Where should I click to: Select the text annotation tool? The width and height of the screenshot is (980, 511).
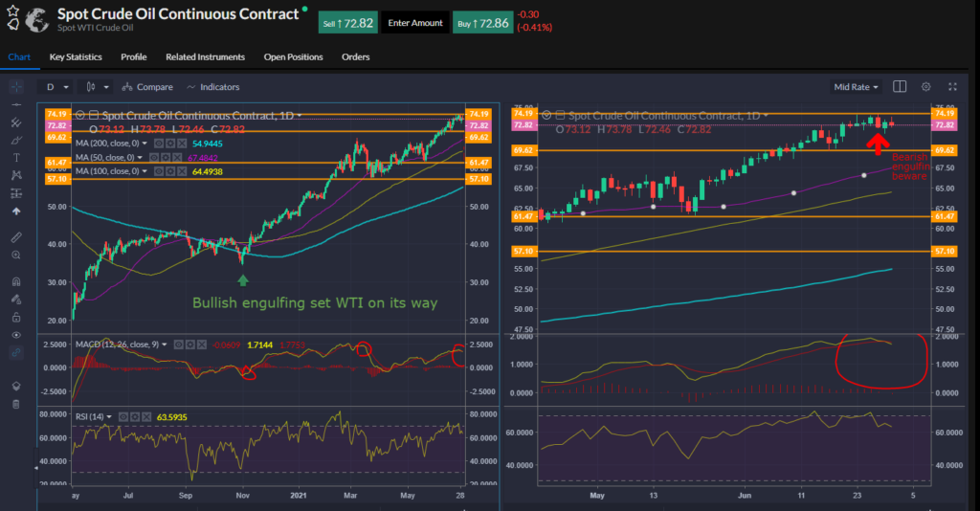click(16, 159)
